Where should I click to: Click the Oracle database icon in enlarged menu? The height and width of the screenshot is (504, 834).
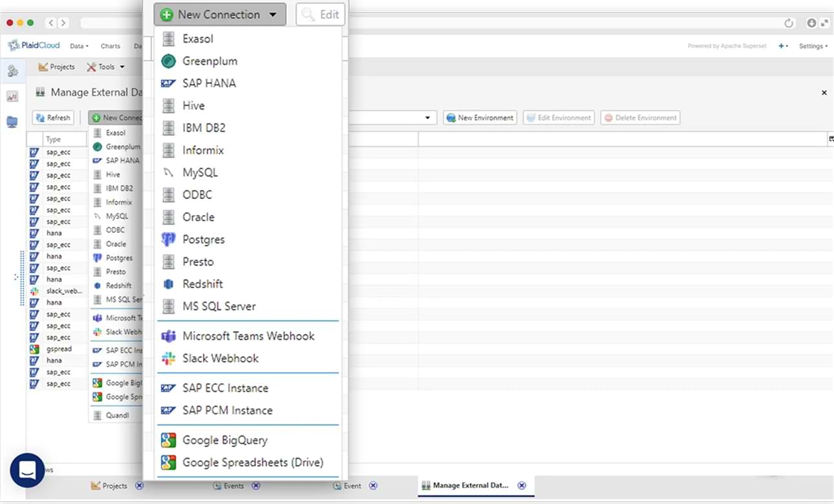[168, 217]
